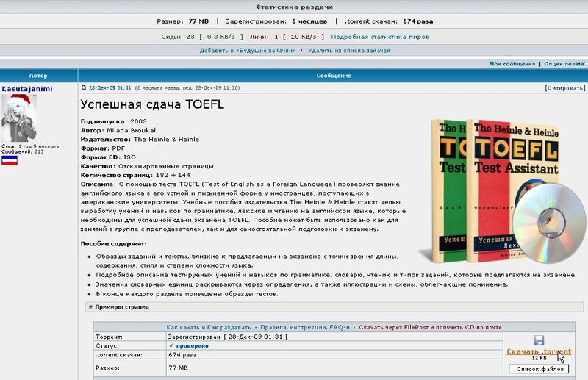Open 'Как качать и Как раздавать' guide

point(209,326)
